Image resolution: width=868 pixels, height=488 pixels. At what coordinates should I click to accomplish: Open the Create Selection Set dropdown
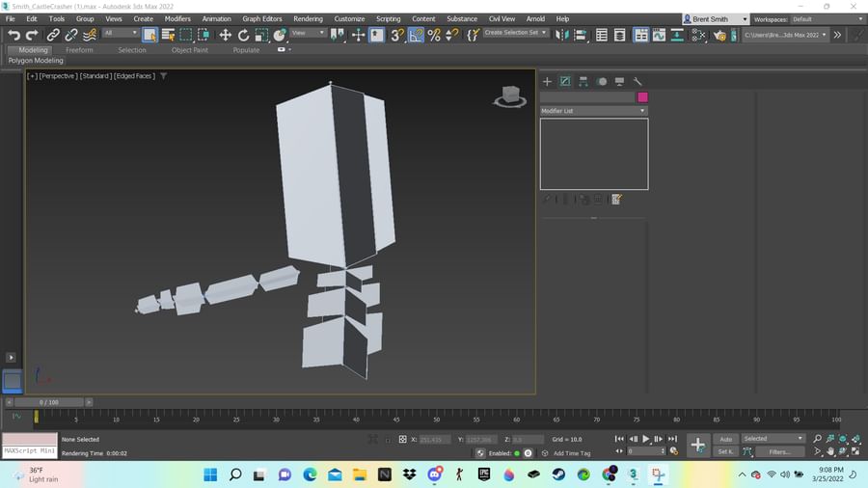point(516,33)
